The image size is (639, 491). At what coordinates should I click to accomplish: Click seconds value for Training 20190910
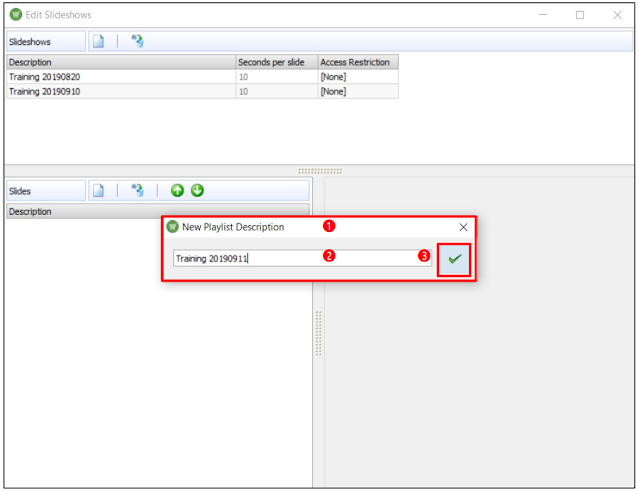coord(277,91)
